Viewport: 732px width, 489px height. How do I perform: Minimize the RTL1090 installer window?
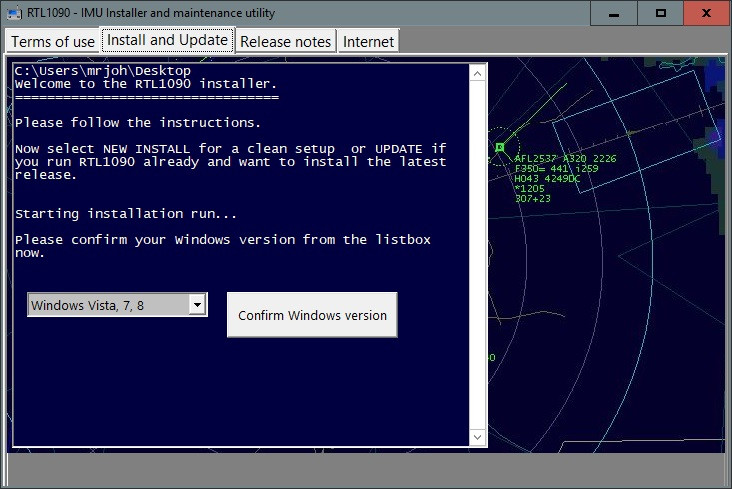pos(614,13)
